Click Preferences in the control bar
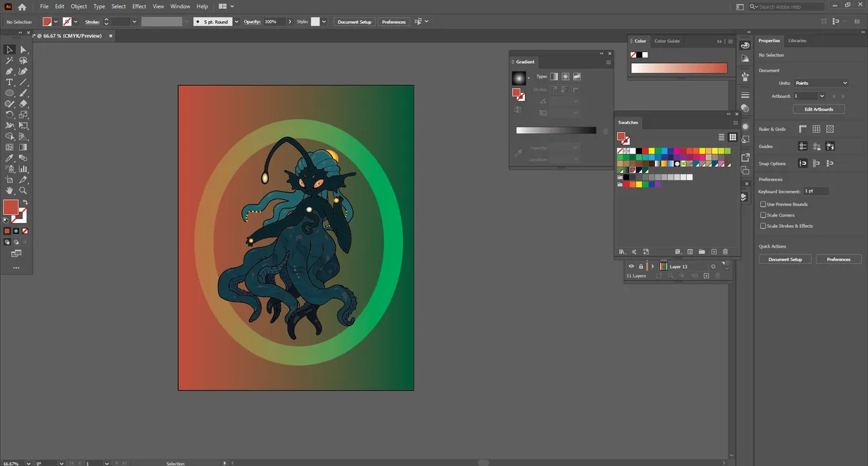 pyautogui.click(x=394, y=22)
